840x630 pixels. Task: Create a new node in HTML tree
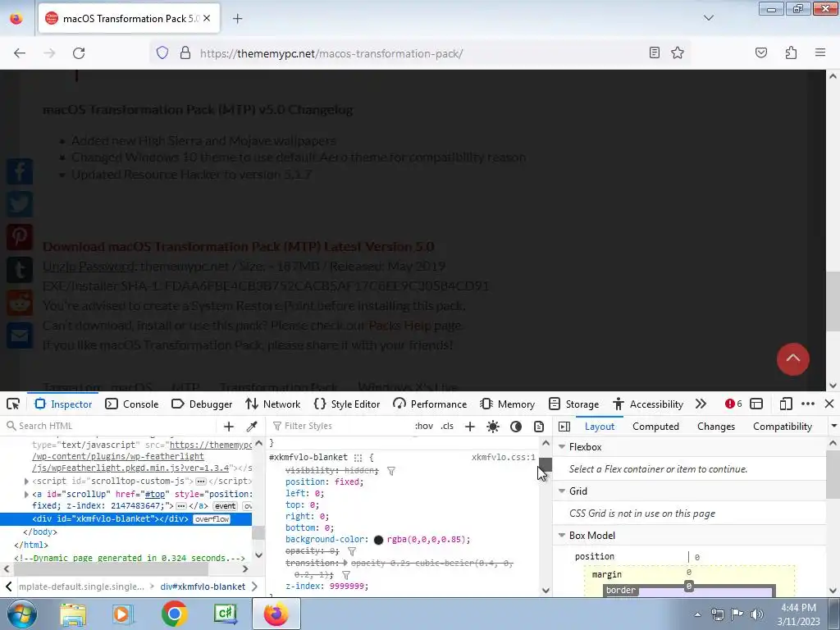pos(229,426)
